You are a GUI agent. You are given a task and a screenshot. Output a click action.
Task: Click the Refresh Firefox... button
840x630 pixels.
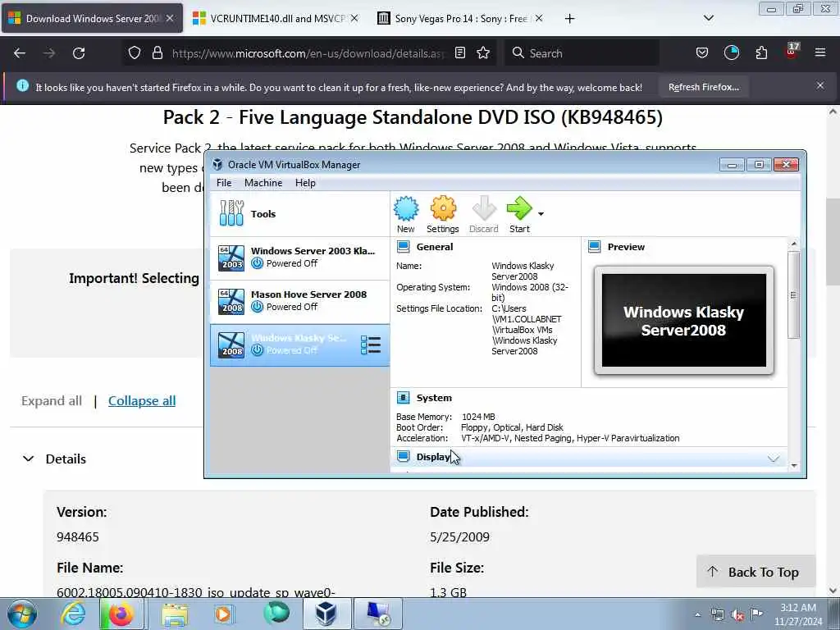703,87
